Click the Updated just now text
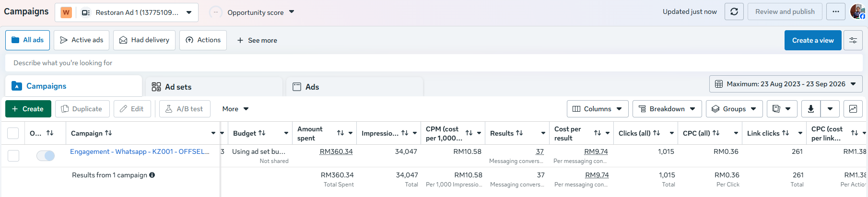This screenshot has width=868, height=197. click(690, 12)
